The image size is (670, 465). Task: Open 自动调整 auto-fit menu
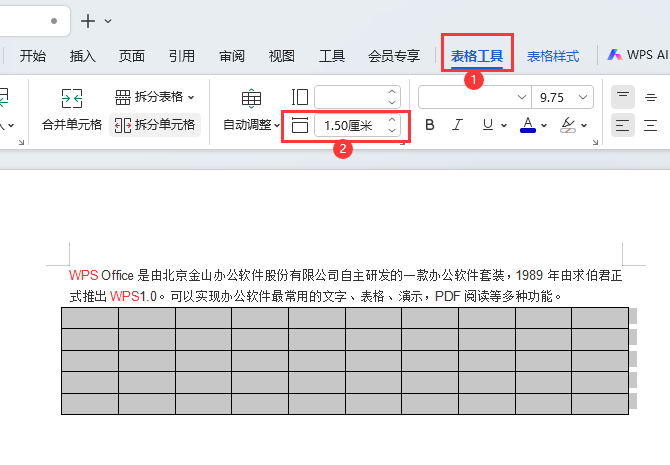pyautogui.click(x=251, y=109)
